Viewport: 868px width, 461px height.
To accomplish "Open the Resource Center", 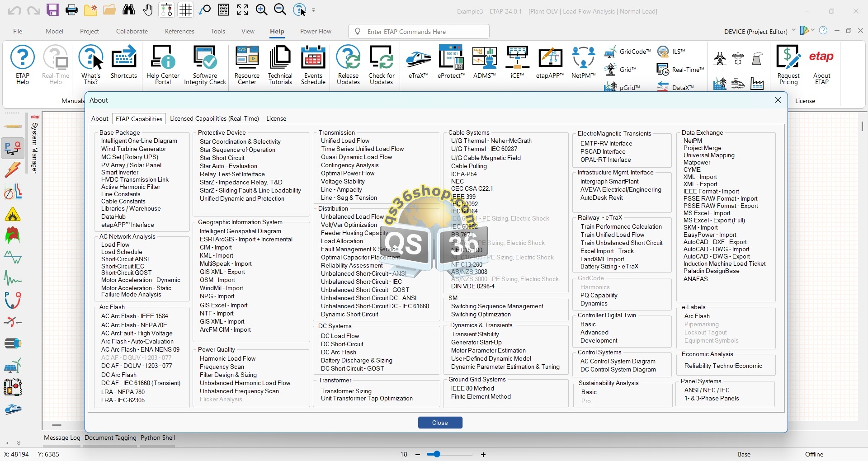I will (247, 65).
